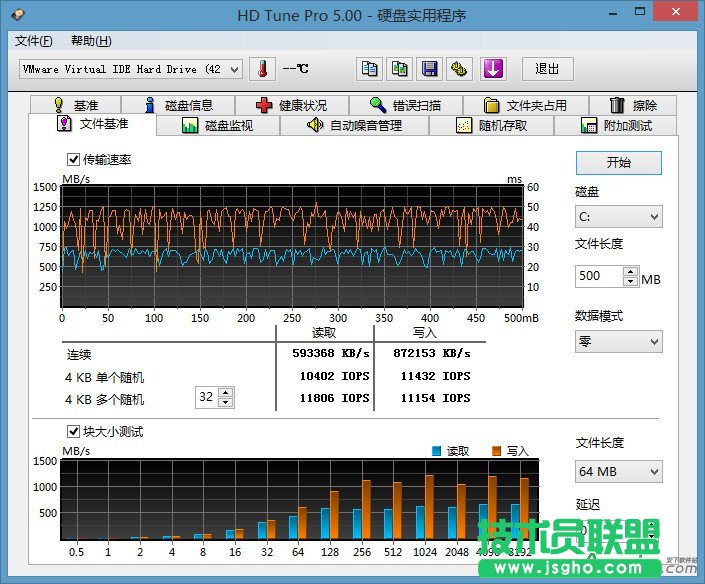This screenshot has width=705, height=584.
Task: Click the 连续 sequential row label
Action: (x=79, y=354)
